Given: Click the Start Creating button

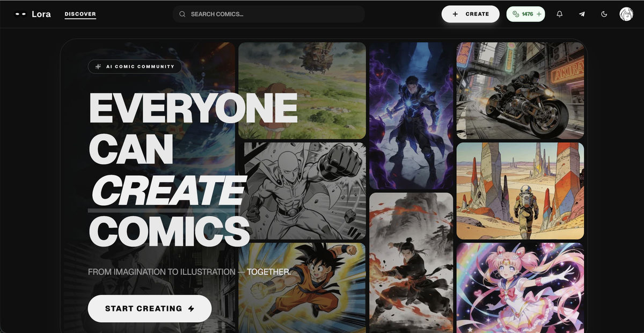Looking at the screenshot, I should click(150, 308).
